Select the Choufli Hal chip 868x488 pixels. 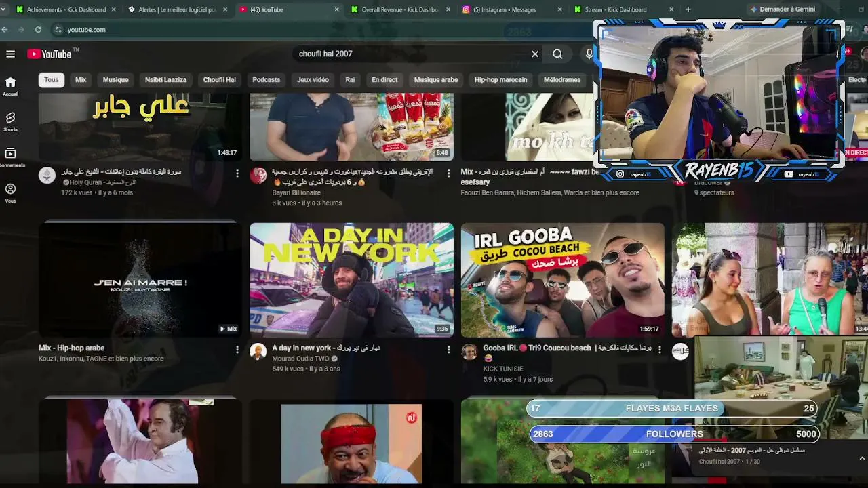tap(220, 80)
